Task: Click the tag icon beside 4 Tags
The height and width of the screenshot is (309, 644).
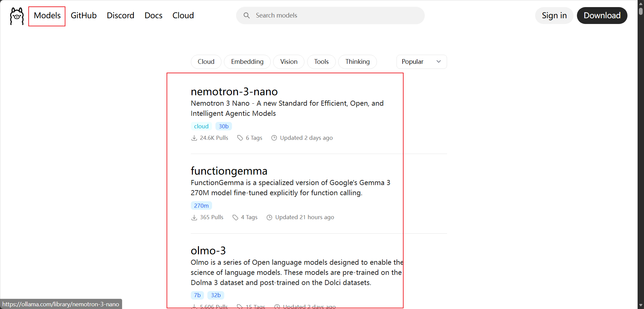Action: pos(235,217)
